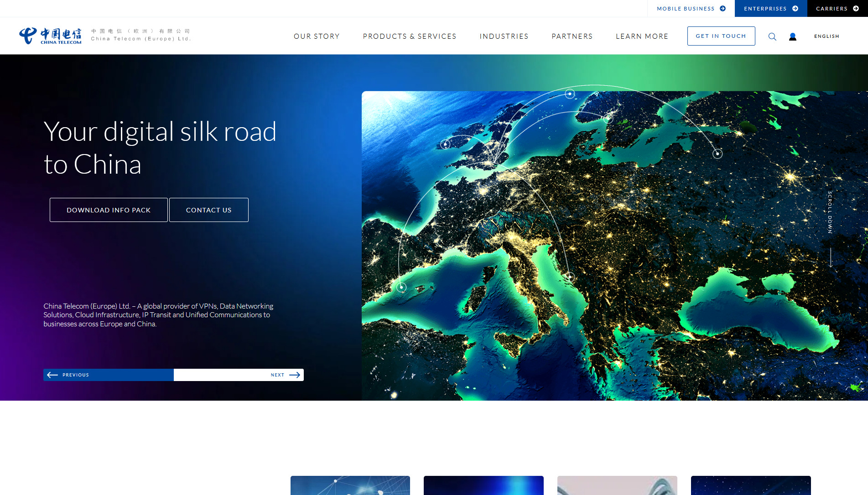Open the first thumbnail card below hero
The image size is (868, 495).
pyautogui.click(x=350, y=485)
